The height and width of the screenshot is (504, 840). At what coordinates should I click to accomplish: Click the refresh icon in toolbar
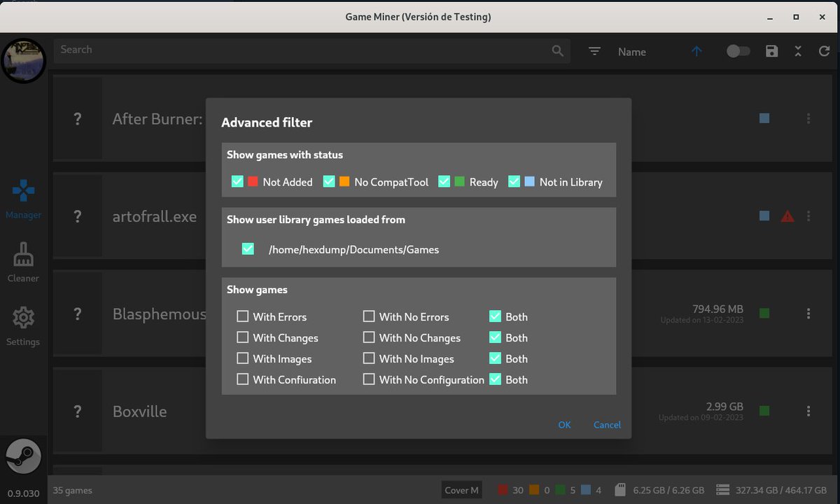coord(824,51)
